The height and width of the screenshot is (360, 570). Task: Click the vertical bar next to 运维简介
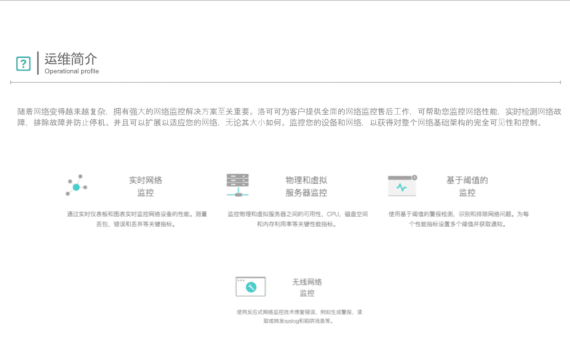[x=38, y=63]
